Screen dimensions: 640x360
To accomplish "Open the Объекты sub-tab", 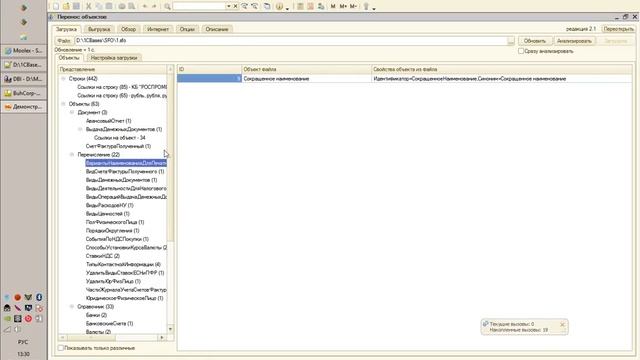I will tap(69, 58).
